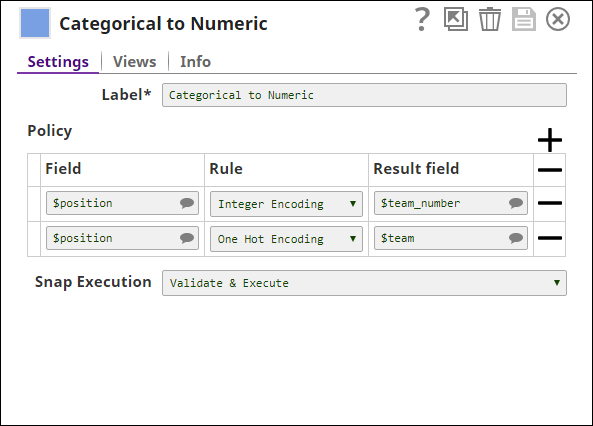This screenshot has width=593, height=426.
Task: Remove the One Hot Encoding policy row
Action: click(x=550, y=238)
